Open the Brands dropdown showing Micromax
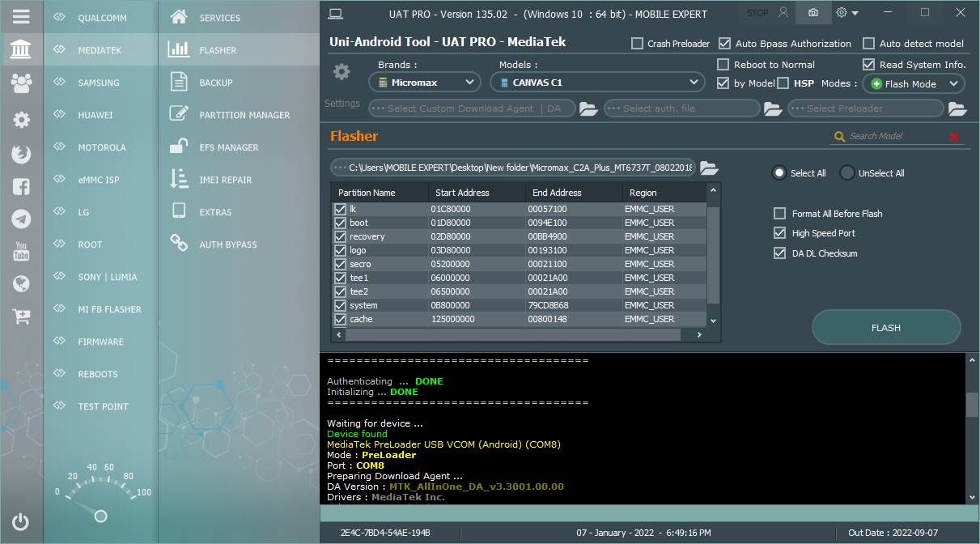980x544 pixels. point(425,82)
